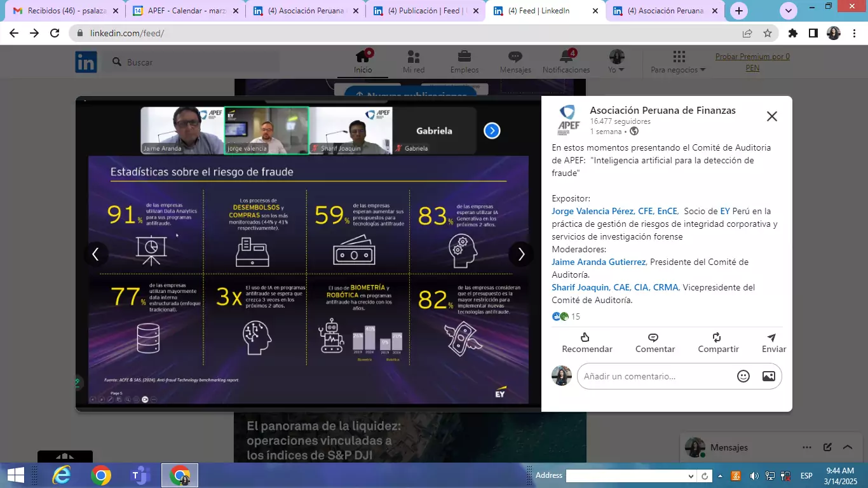Expand the Mensajes chat panel chevron
This screenshot has width=868, height=488.
(847, 447)
